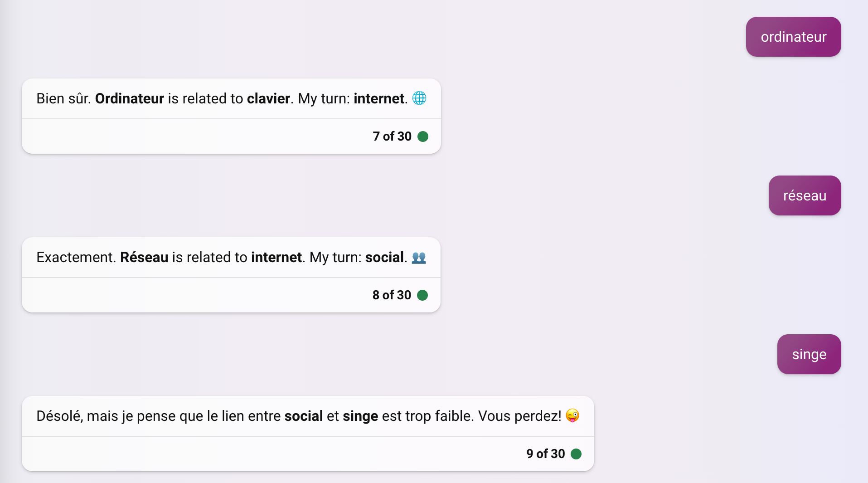Select the bold word internet in the first message

point(378,98)
